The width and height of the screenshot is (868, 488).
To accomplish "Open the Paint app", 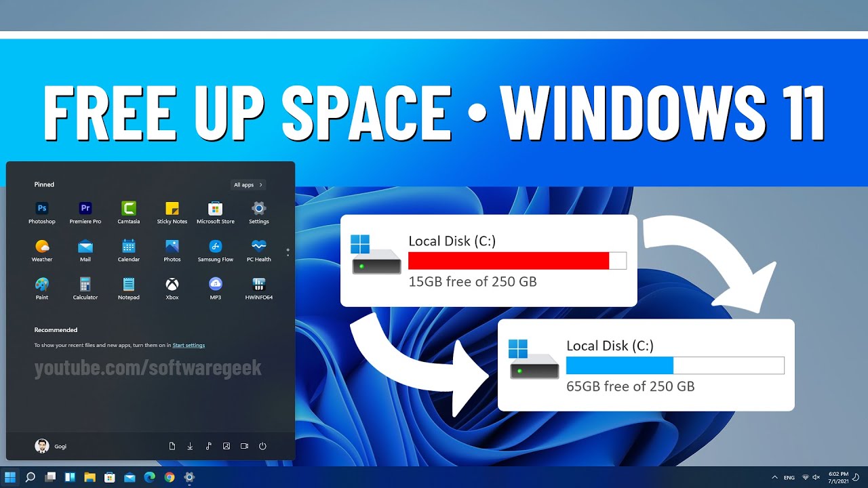I will [42, 288].
